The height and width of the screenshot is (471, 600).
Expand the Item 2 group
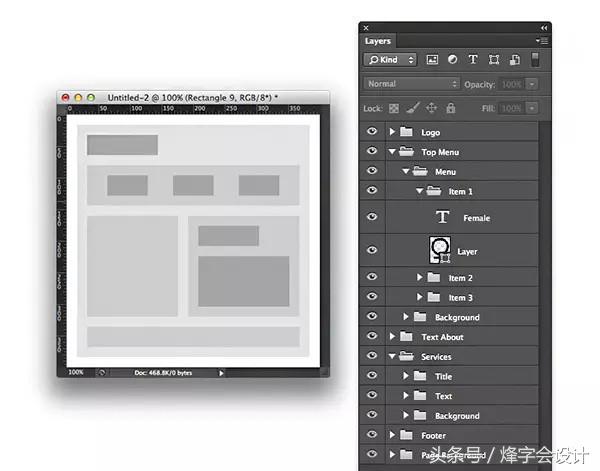[x=419, y=277]
